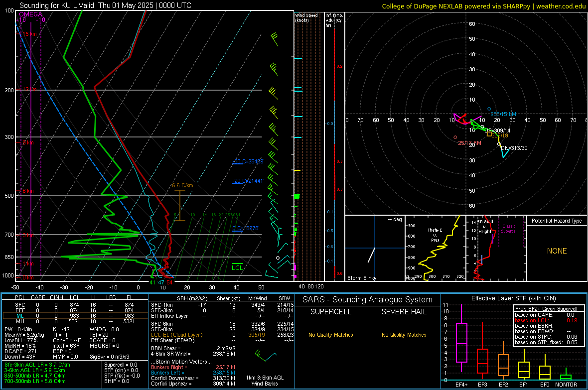The image size is (588, 390).
Task: Click the Corfidi Downshear = 313/30 kt line
Action: [x=193, y=378]
